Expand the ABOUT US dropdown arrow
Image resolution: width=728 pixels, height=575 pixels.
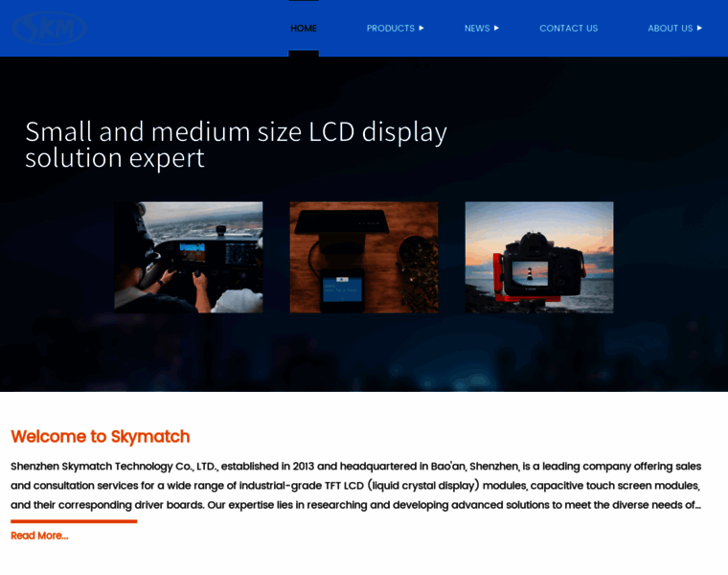coord(699,28)
